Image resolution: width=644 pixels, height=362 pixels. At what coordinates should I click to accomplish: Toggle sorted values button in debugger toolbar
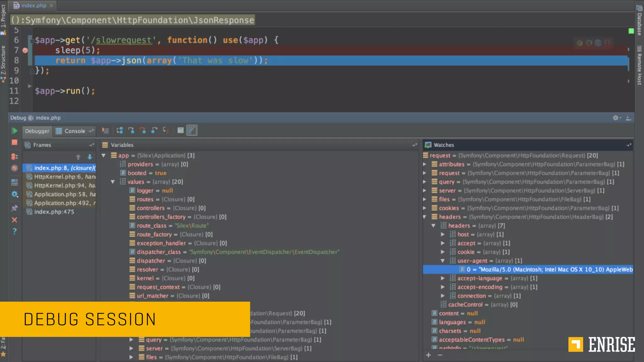tap(192, 130)
